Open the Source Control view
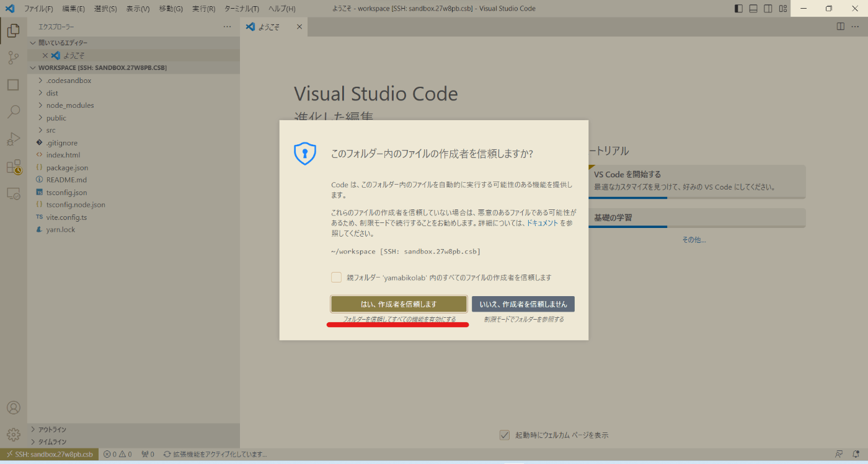 click(x=13, y=58)
